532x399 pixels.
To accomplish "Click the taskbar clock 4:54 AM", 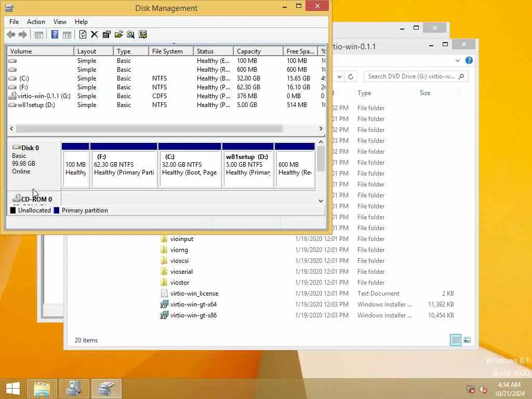I will (509, 385).
